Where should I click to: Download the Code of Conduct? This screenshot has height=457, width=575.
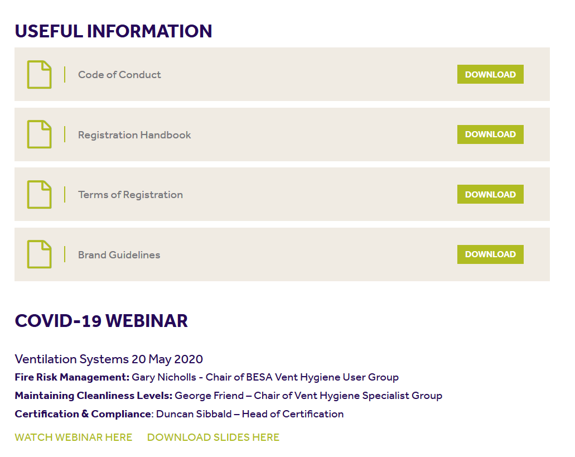coord(490,74)
